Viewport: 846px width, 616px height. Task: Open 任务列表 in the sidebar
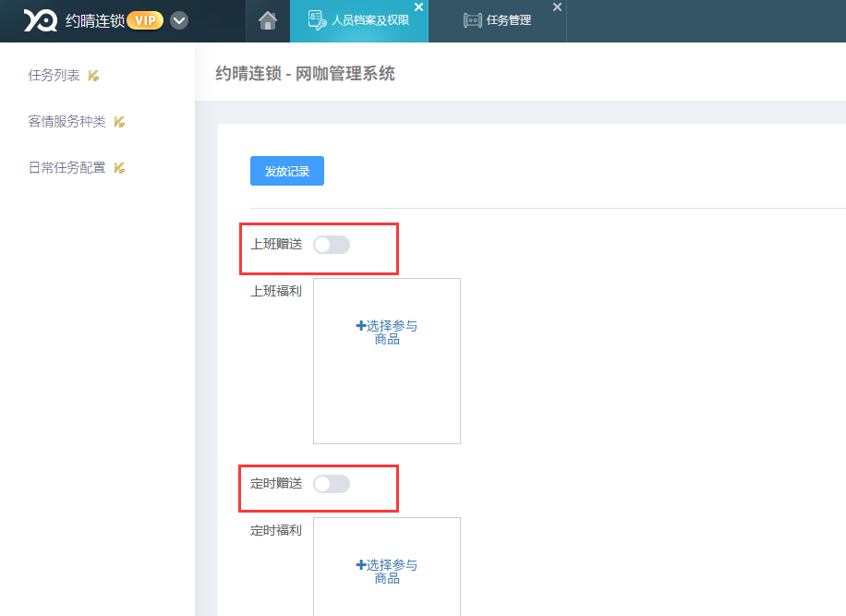tap(54, 75)
